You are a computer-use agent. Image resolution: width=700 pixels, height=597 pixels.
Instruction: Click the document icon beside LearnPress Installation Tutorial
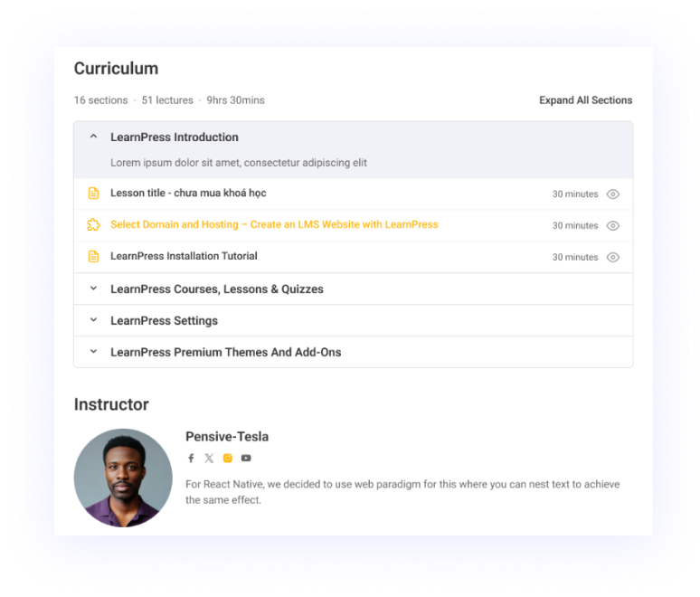pyautogui.click(x=93, y=256)
